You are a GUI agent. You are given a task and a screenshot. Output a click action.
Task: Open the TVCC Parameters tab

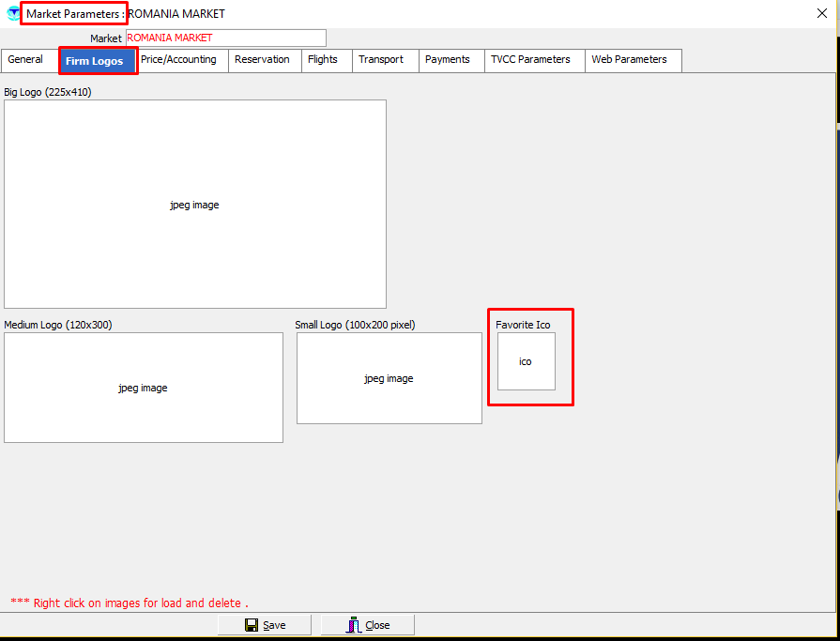point(530,60)
